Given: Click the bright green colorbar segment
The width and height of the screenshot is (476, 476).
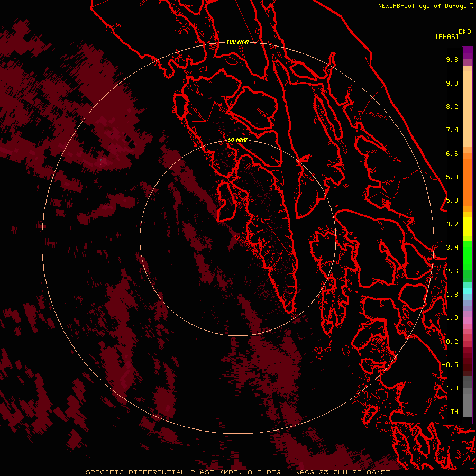Looking at the screenshot, I should pyautogui.click(x=467, y=255).
